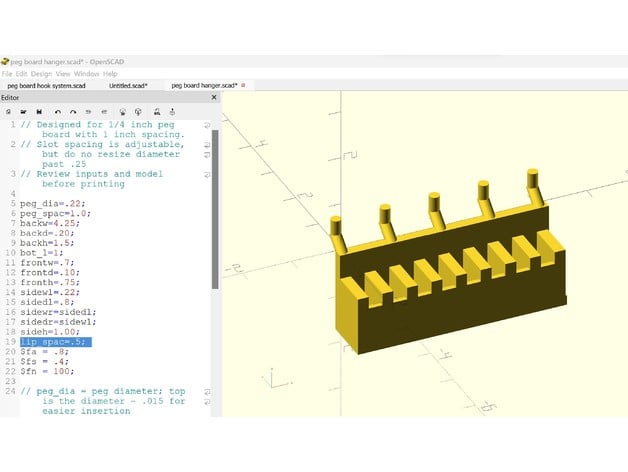This screenshot has width=628, height=472.
Task: Open the File menu
Action: (7, 74)
